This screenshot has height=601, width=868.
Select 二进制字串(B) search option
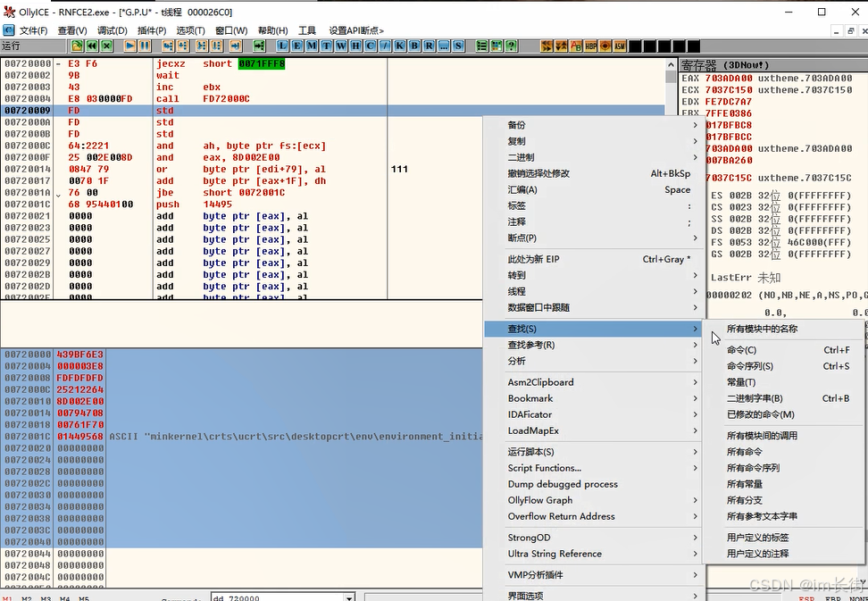coord(783,398)
